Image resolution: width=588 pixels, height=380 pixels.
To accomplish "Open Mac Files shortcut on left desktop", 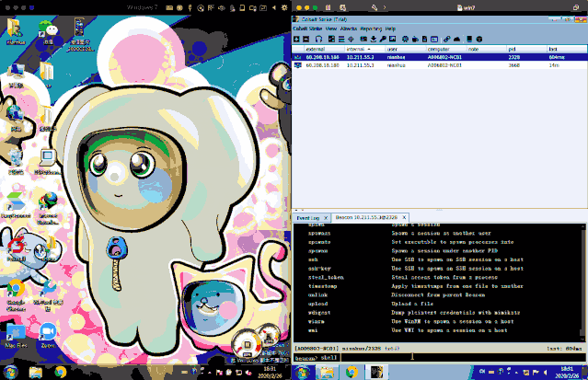I will pos(16,336).
